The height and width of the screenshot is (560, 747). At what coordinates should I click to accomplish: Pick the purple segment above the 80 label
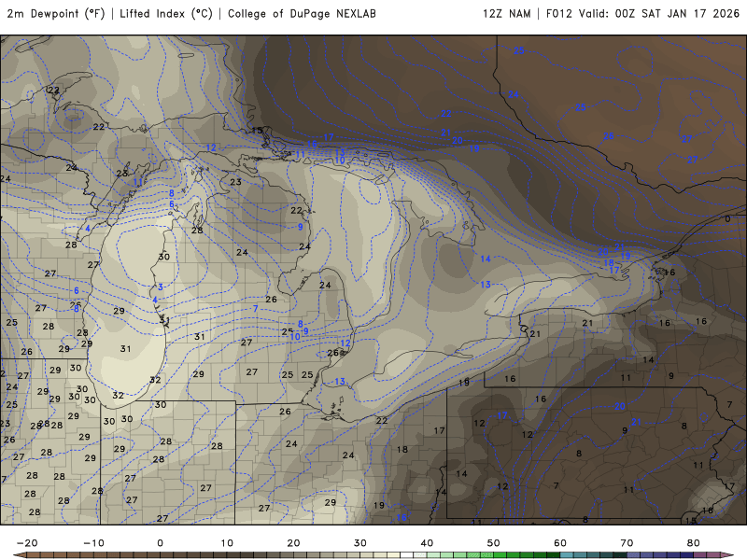coord(700,555)
